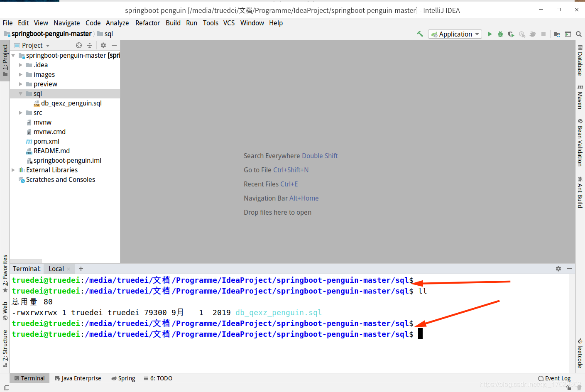585x392 pixels.
Task: Toggle tool window quick access icon
Action: point(6,388)
